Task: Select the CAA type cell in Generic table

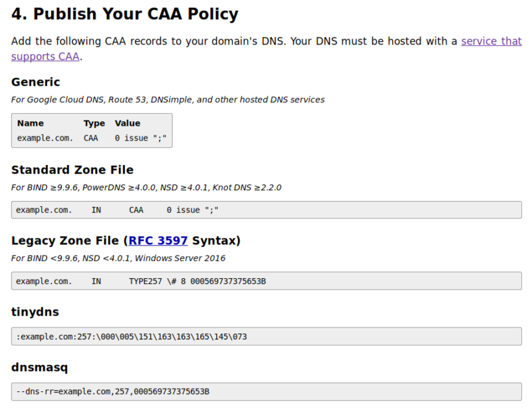Action: point(91,138)
